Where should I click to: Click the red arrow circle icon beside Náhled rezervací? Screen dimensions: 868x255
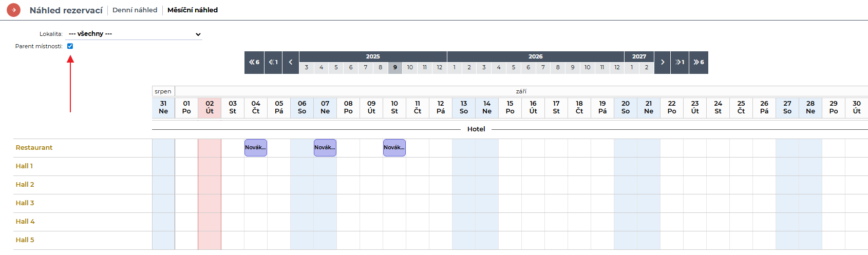(14, 10)
